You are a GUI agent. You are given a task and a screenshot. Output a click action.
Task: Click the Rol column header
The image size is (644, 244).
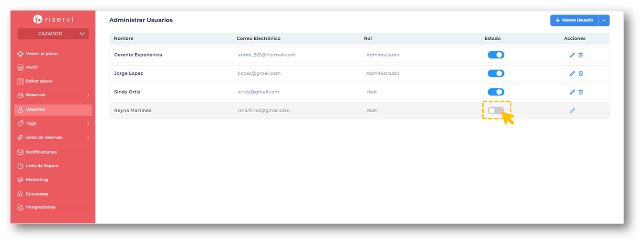368,38
